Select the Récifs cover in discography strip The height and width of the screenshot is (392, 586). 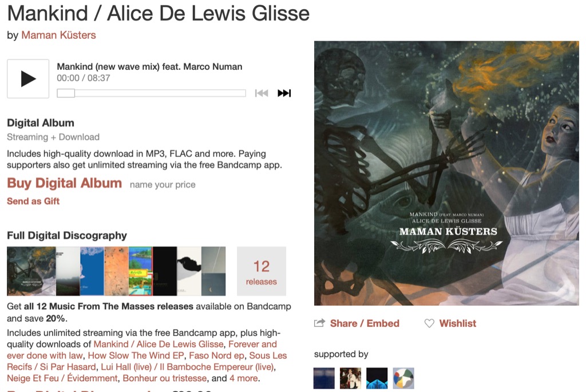pos(141,271)
